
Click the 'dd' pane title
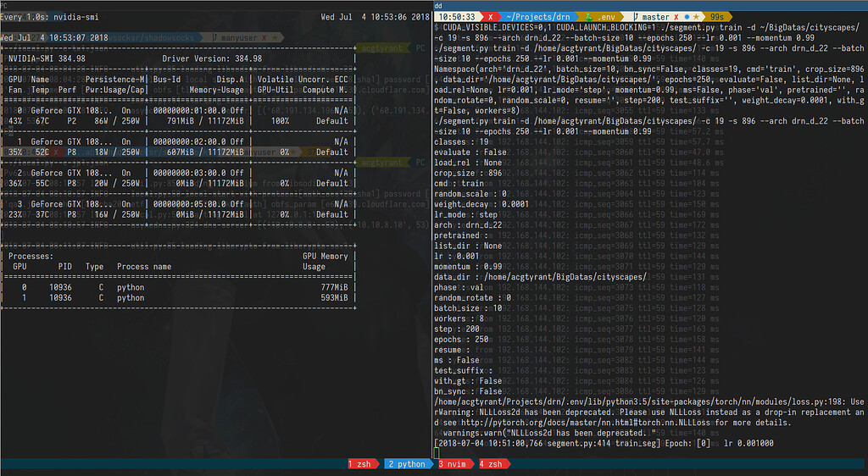pos(438,4)
